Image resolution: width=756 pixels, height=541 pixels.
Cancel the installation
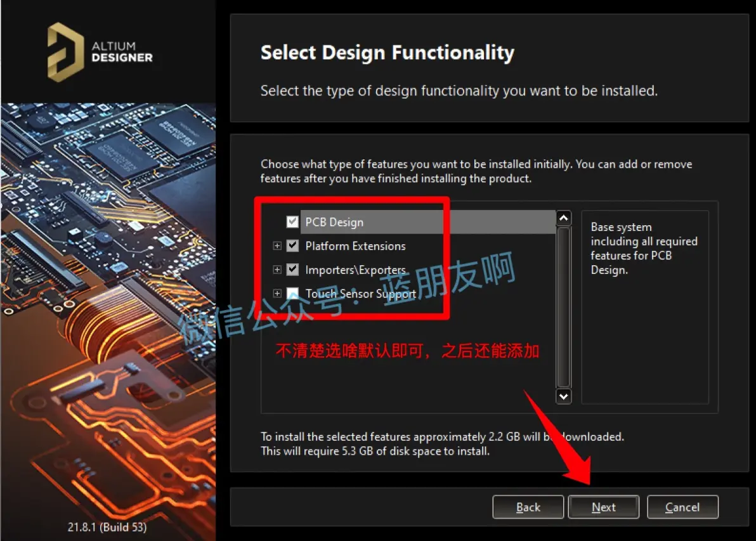[682, 507]
